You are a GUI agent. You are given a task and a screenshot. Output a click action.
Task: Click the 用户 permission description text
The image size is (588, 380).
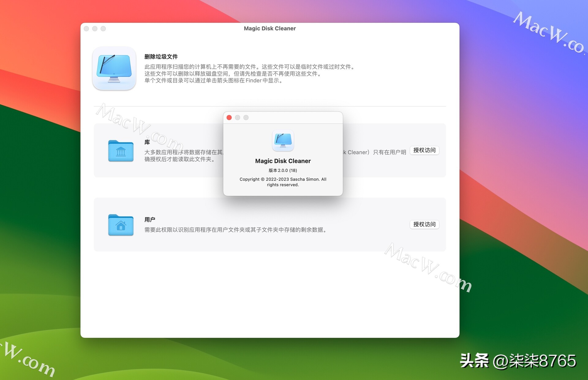[236, 230]
